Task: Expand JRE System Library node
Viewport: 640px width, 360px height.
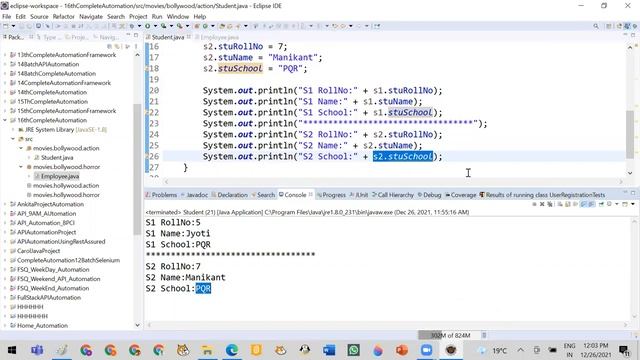Action: [13, 129]
